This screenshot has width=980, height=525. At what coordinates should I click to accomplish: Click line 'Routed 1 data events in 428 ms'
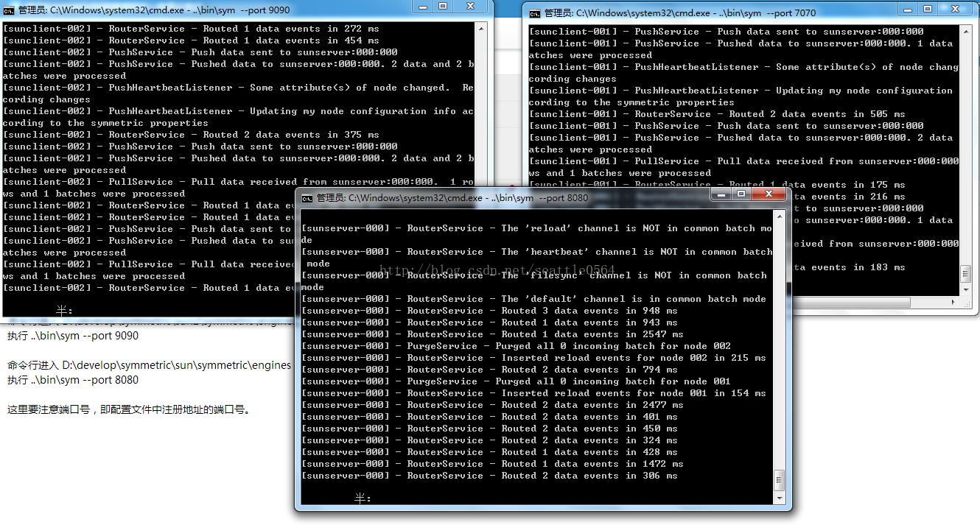click(x=489, y=452)
